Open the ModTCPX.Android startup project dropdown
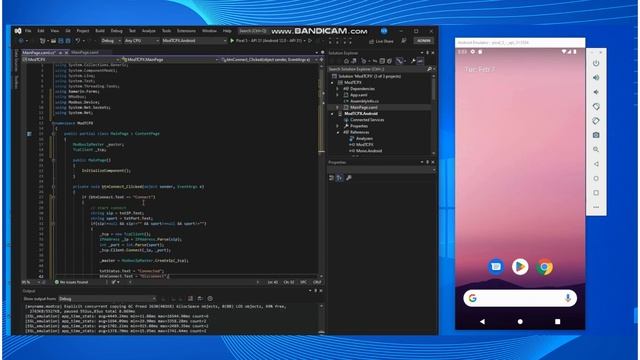Image resolution: width=640 pixels, height=360 pixels. [194, 41]
